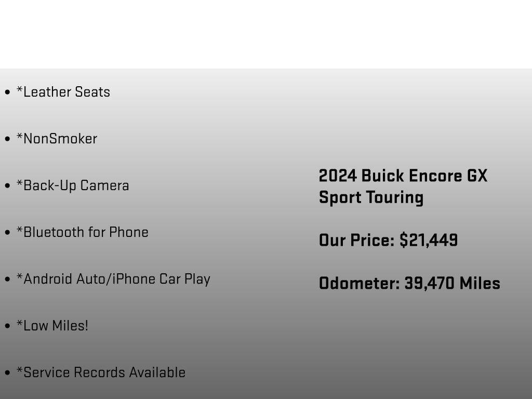Click the Android Auto/iPhone Car Play text
The width and height of the screenshot is (532, 399).
pyautogui.click(x=114, y=279)
